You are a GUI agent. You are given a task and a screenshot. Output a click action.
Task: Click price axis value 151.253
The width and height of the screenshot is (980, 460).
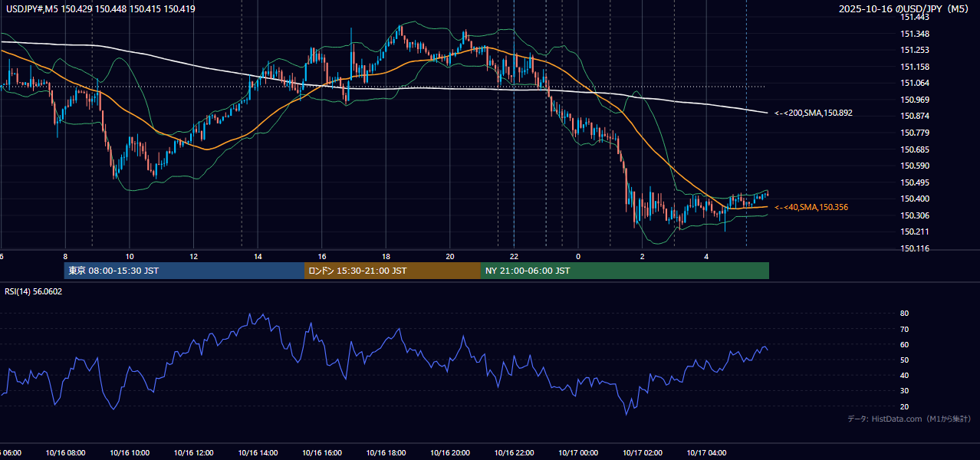[916, 51]
